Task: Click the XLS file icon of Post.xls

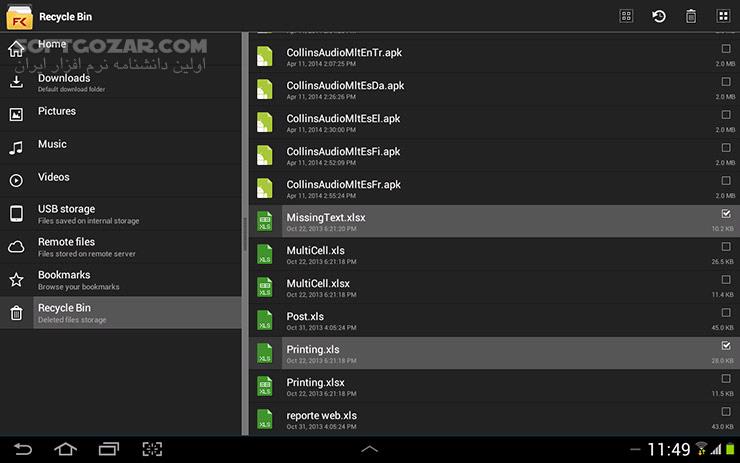Action: coord(264,320)
